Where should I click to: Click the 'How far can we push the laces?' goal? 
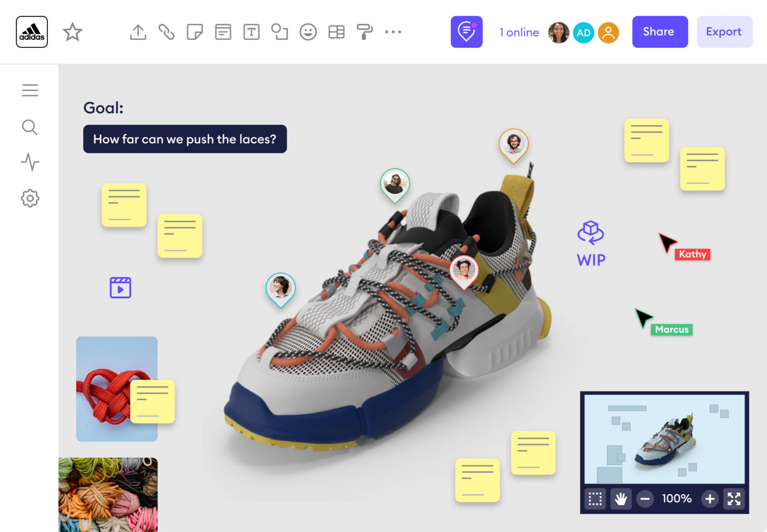click(x=185, y=139)
